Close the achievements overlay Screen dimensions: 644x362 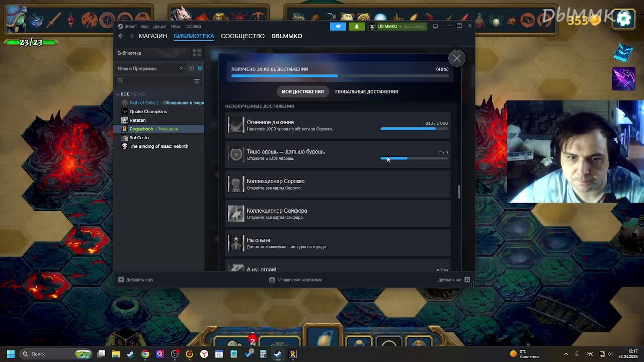[x=457, y=58]
